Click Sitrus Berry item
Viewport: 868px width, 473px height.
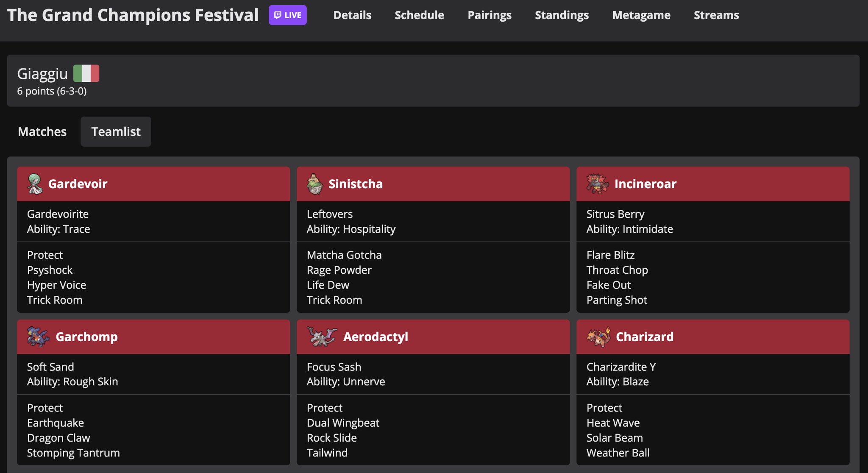point(615,214)
